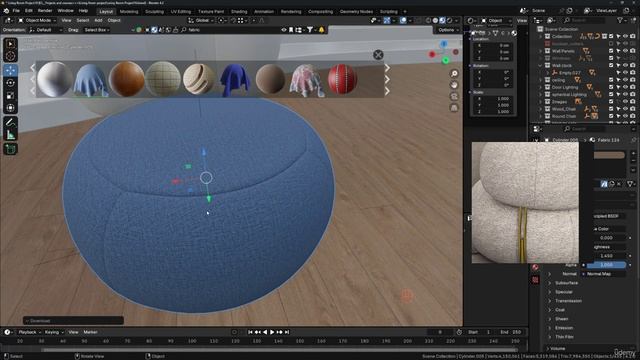Switch to the Modeling workspace tab
The width and height of the screenshot is (640, 360).
[129, 11]
